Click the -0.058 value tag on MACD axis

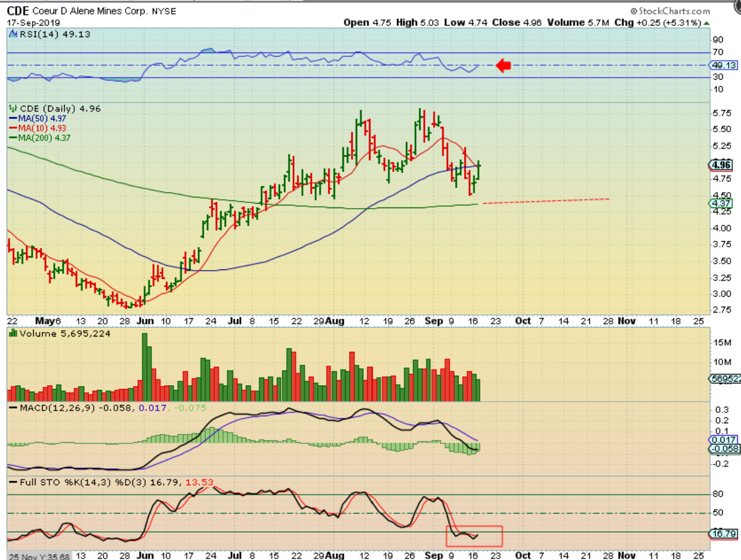[725, 449]
